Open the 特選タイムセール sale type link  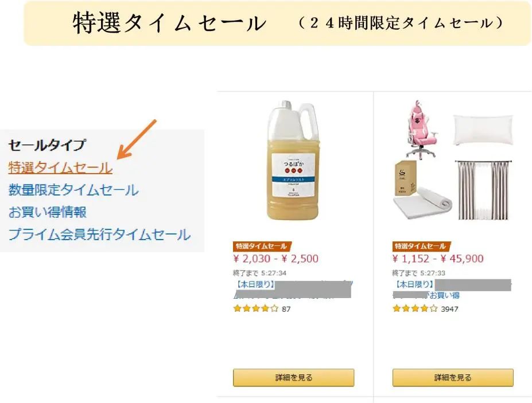point(60,168)
